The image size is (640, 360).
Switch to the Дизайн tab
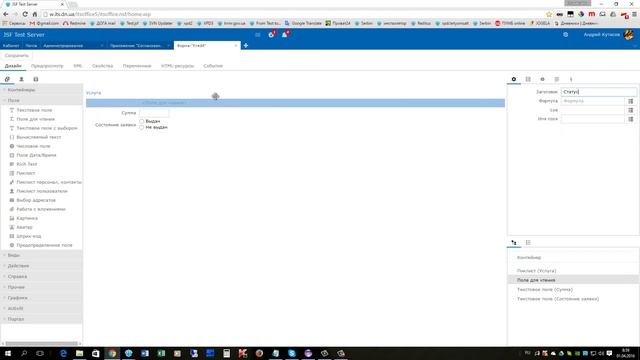[13, 66]
